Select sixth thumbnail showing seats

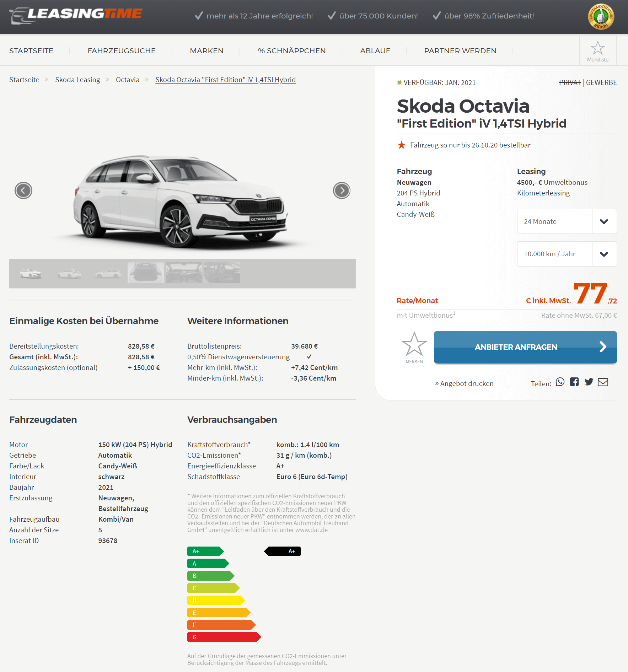pyautogui.click(x=222, y=273)
